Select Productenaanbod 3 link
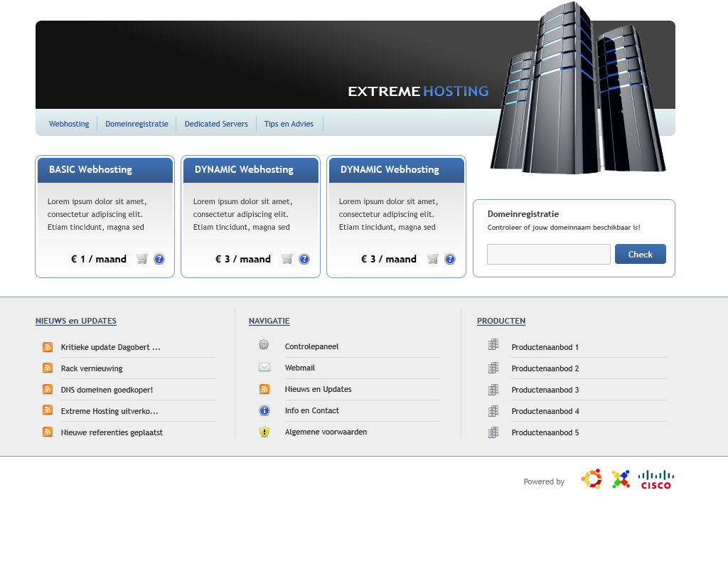This screenshot has height=569, width=728. pos(545,390)
